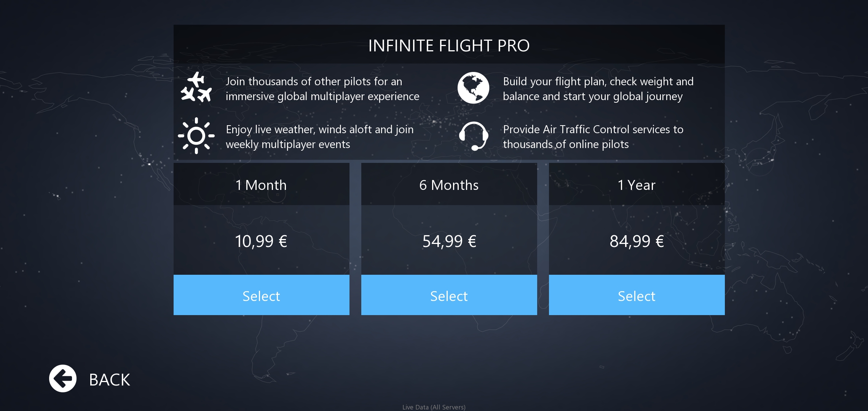Click the Air Traffic Control services description

(593, 137)
